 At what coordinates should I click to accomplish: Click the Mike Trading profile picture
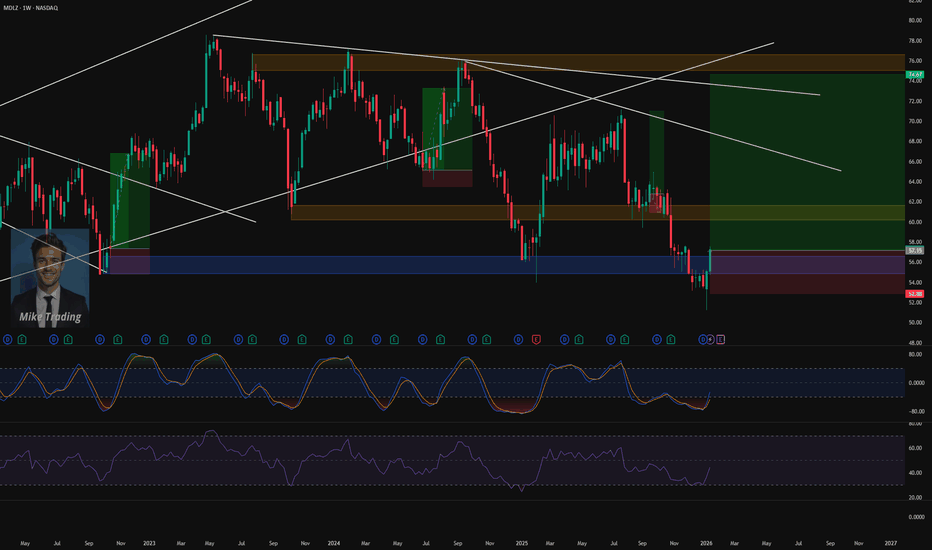coord(50,277)
